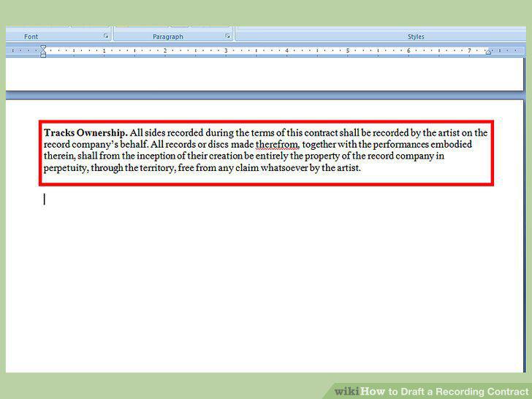Click the Paragraph group label
Image resolution: width=532 pixels, height=399 pixels.
[168, 37]
